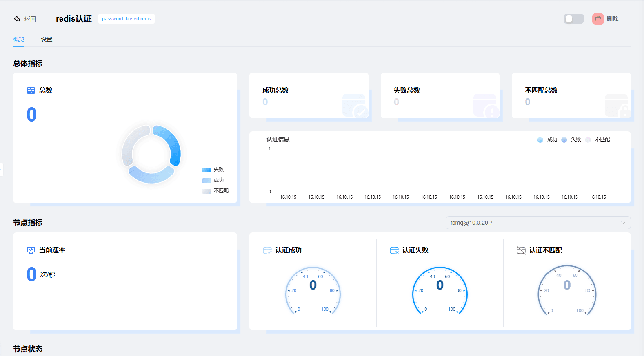
Task: Click the 成功总数 card title
Action: click(x=275, y=90)
